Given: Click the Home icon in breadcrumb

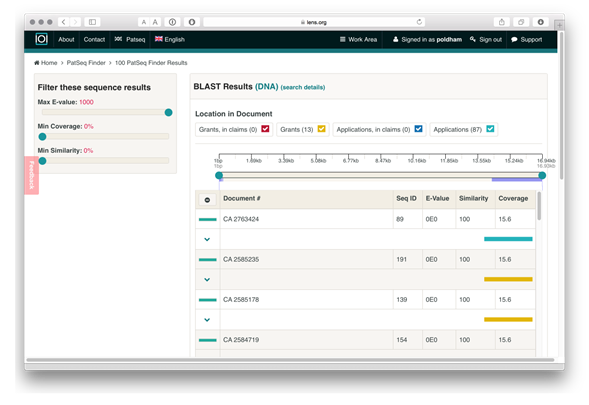Looking at the screenshot, I should (36, 63).
